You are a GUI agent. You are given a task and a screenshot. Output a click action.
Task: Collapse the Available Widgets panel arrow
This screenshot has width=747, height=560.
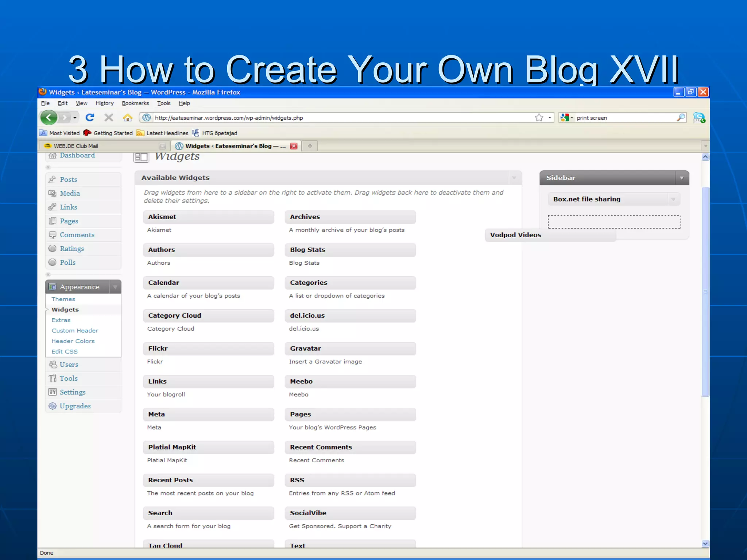coord(514,178)
